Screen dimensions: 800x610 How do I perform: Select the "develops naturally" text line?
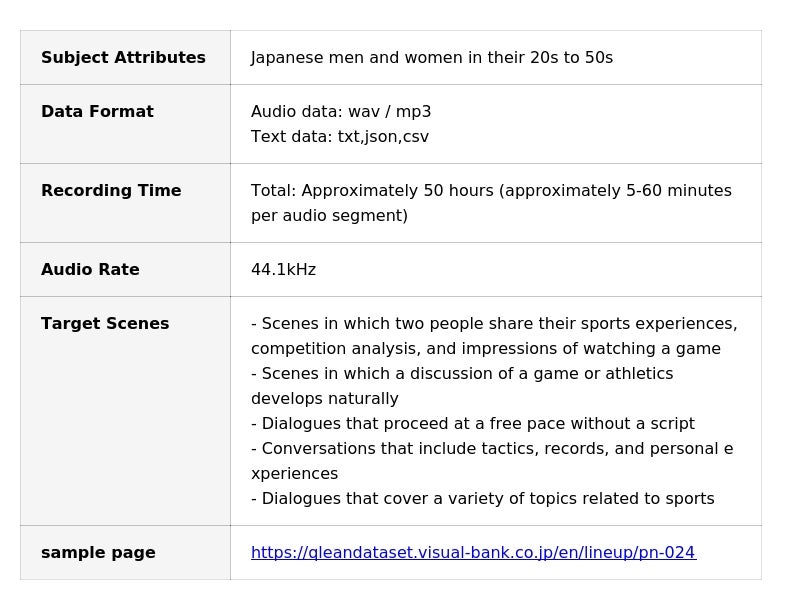325,399
